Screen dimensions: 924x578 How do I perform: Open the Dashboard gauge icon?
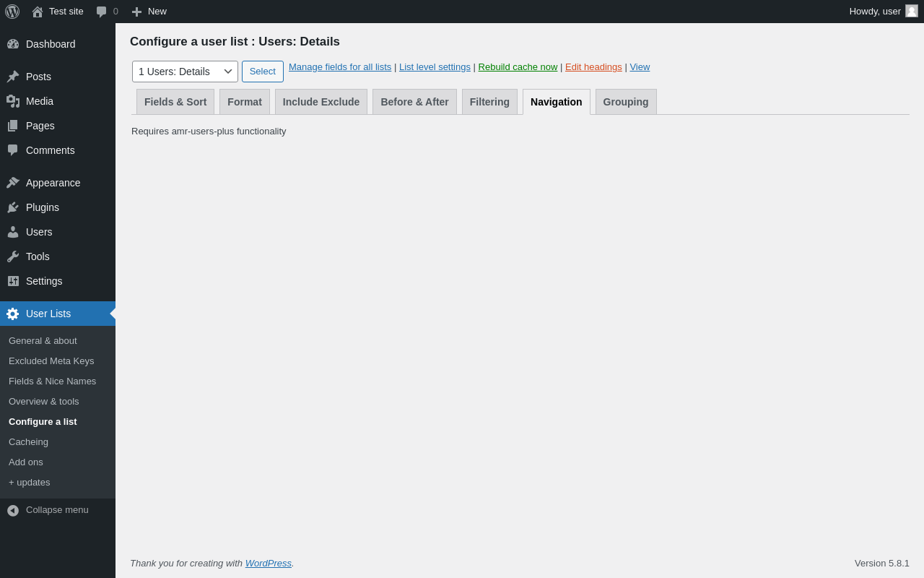[13, 44]
